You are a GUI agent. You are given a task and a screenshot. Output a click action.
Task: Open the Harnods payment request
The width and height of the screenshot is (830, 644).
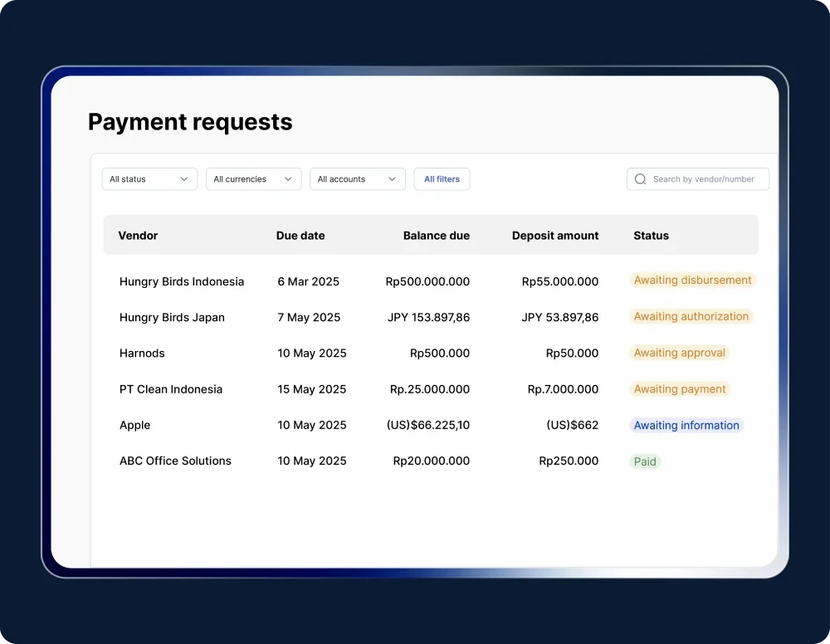(142, 354)
